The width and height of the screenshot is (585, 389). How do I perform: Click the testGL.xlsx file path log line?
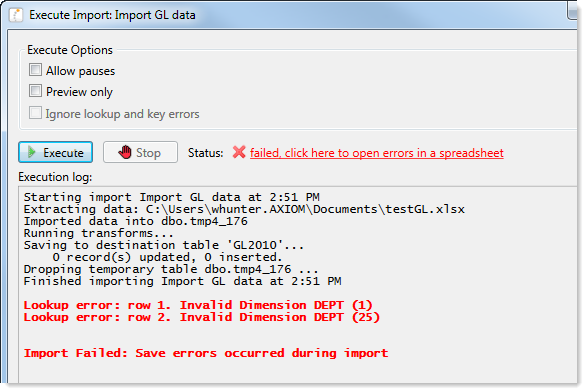(x=244, y=209)
